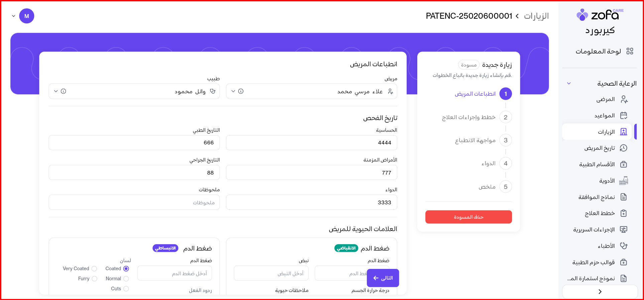Click the ملحوظات notes input field
Screen dimensions: 644x300
click(x=134, y=202)
